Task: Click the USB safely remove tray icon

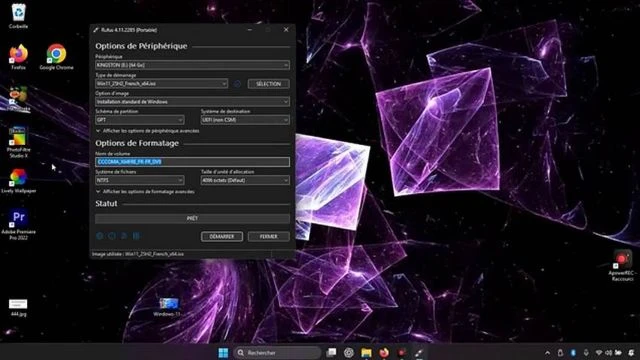Action: click(x=560, y=353)
